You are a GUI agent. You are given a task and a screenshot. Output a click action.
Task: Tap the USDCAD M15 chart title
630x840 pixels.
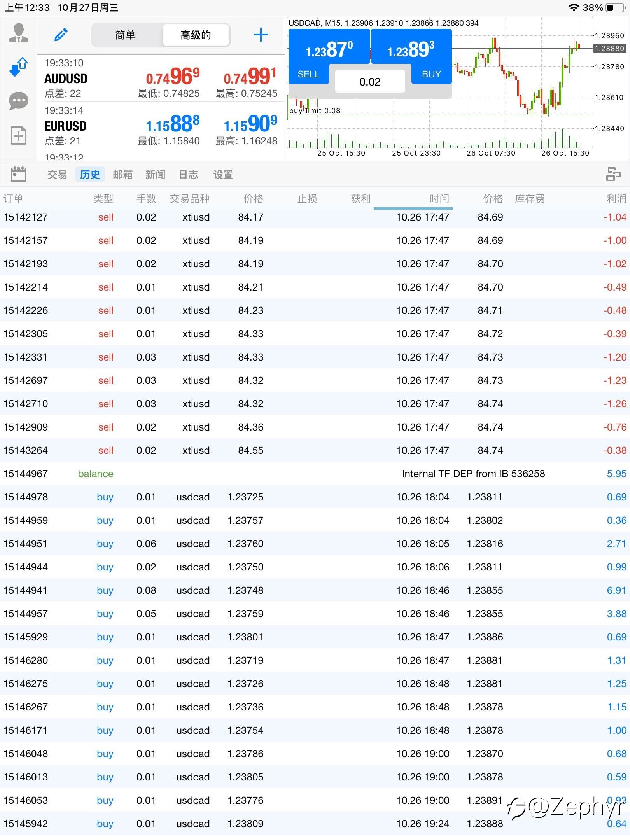coord(383,23)
